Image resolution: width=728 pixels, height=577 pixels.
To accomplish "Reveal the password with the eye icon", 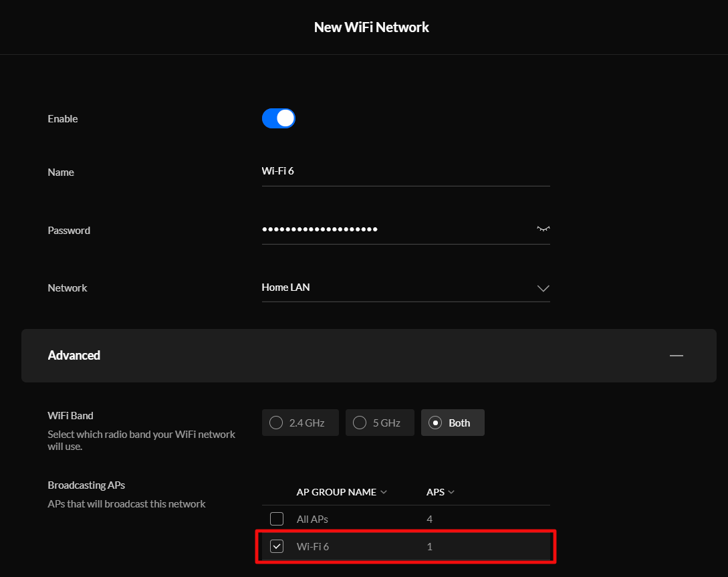I will click(x=543, y=229).
